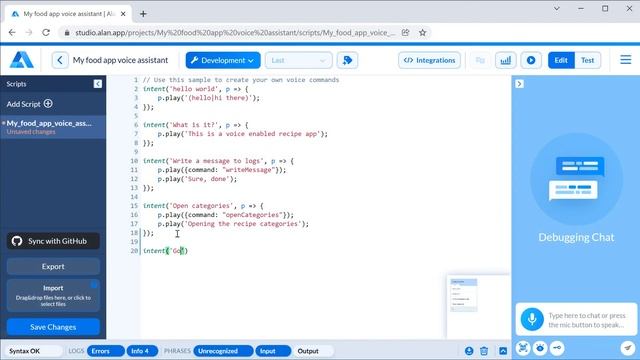This screenshot has height=360, width=640.
Task: Expand the logs panel upward arrow
Action: (503, 351)
